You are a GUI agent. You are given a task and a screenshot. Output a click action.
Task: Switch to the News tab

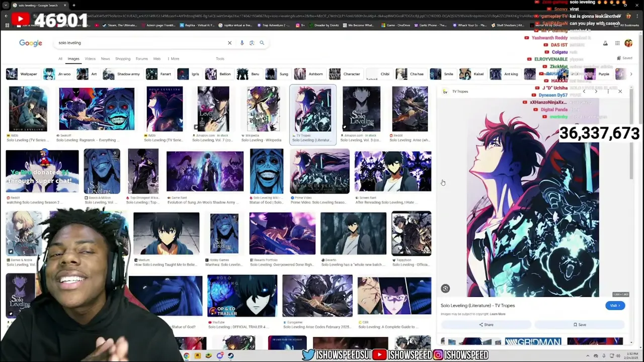[105, 59]
